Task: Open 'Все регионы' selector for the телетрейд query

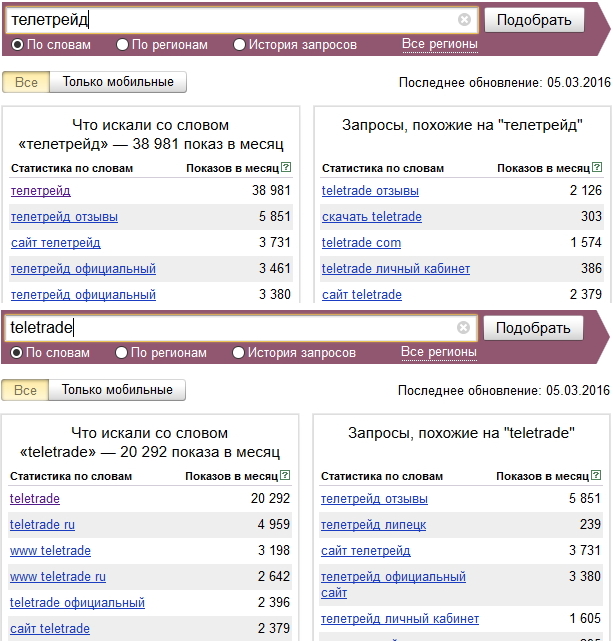Action: coord(440,44)
